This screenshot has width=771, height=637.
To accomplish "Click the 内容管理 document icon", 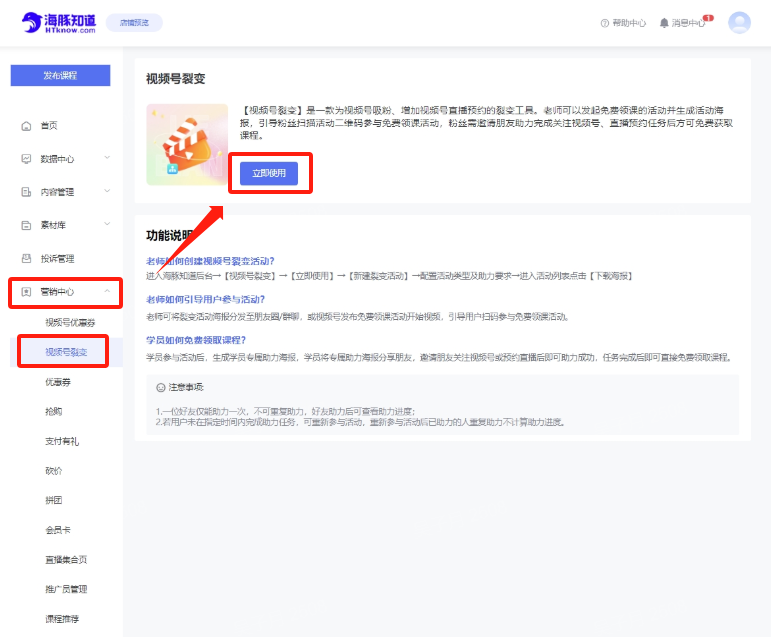I will point(27,192).
